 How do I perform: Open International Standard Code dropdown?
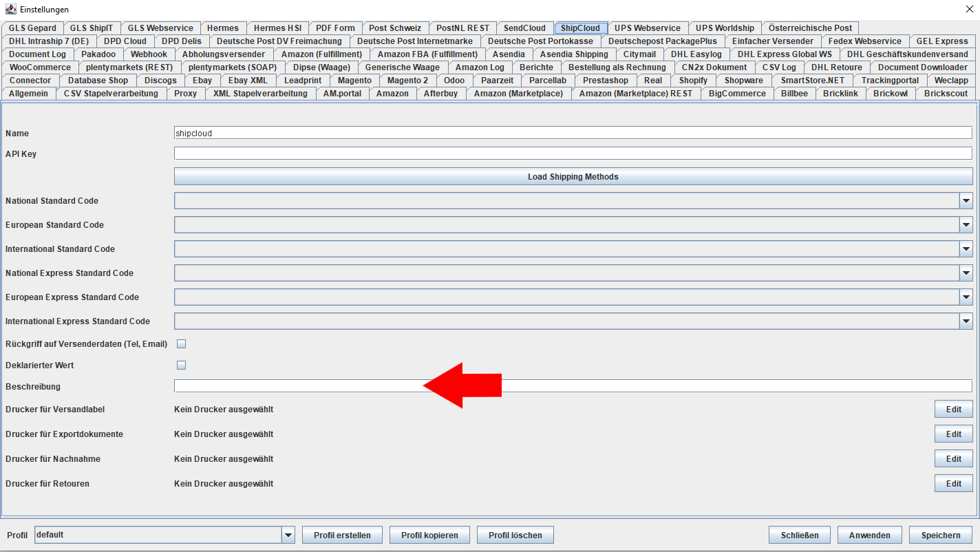(966, 249)
